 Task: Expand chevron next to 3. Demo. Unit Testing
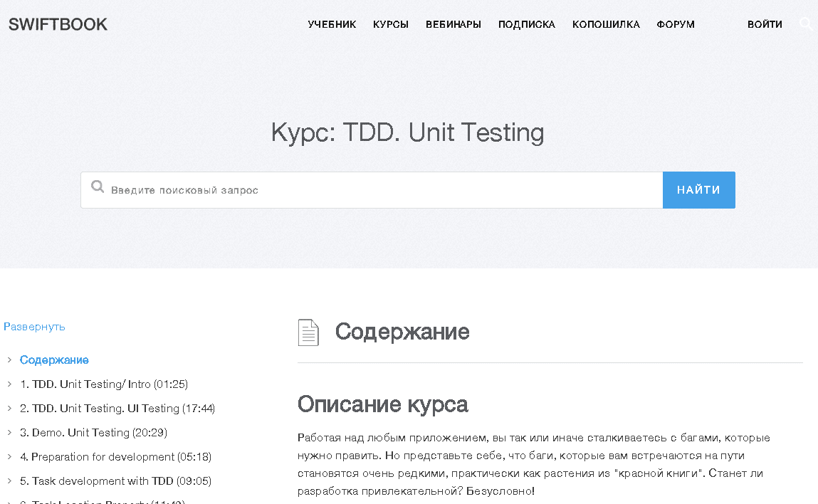coord(9,433)
